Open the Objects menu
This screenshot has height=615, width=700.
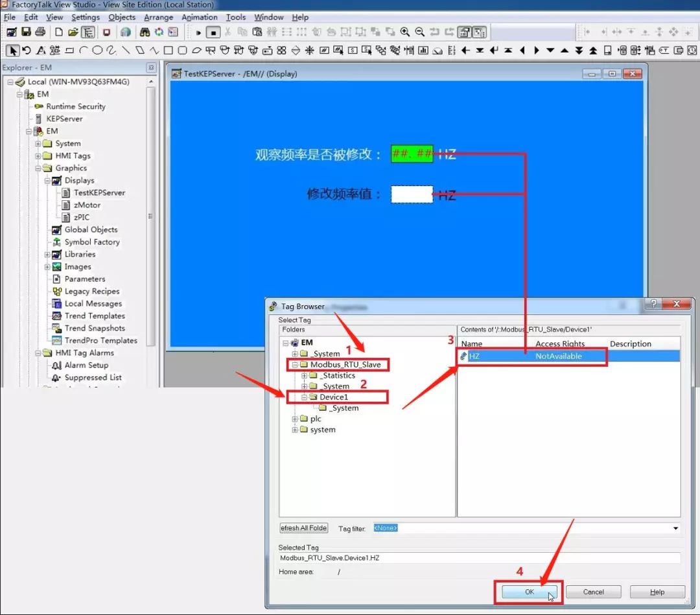tap(121, 17)
